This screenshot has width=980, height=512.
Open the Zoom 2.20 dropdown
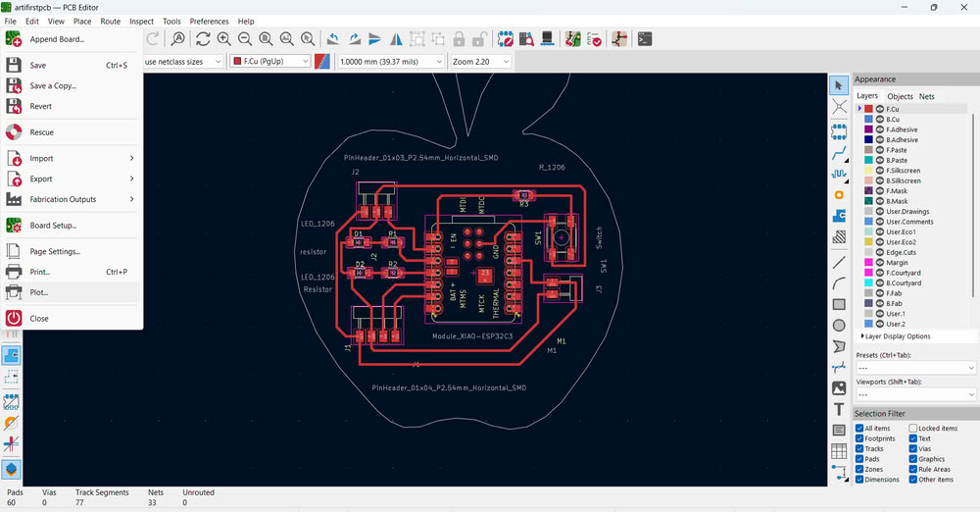point(480,62)
